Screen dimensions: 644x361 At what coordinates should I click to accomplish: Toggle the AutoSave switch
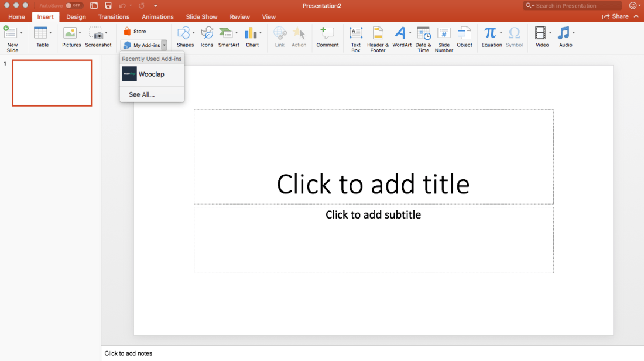[74, 5]
